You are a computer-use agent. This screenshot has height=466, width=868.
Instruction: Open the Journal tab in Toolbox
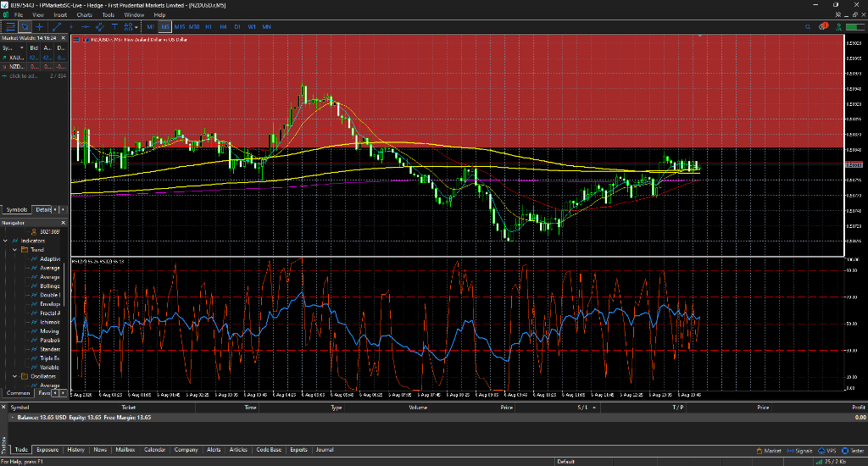point(325,450)
